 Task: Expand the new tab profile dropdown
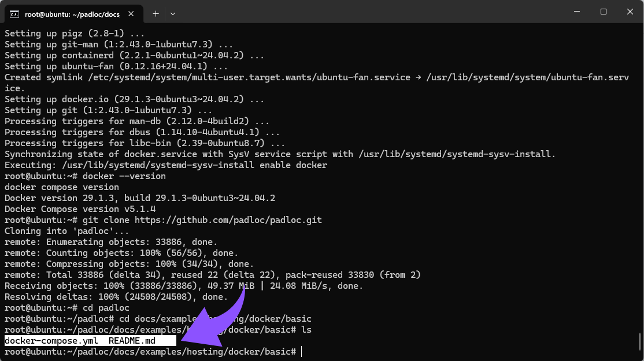point(173,14)
